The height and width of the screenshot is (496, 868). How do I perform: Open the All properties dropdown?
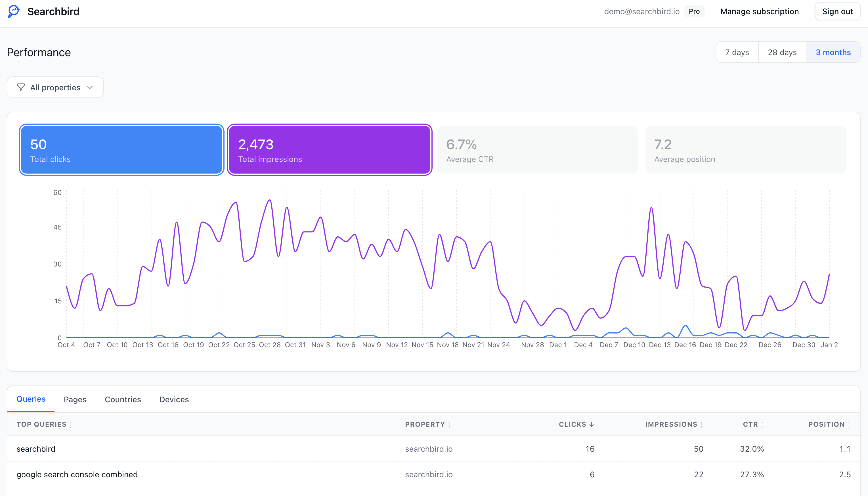click(x=55, y=87)
